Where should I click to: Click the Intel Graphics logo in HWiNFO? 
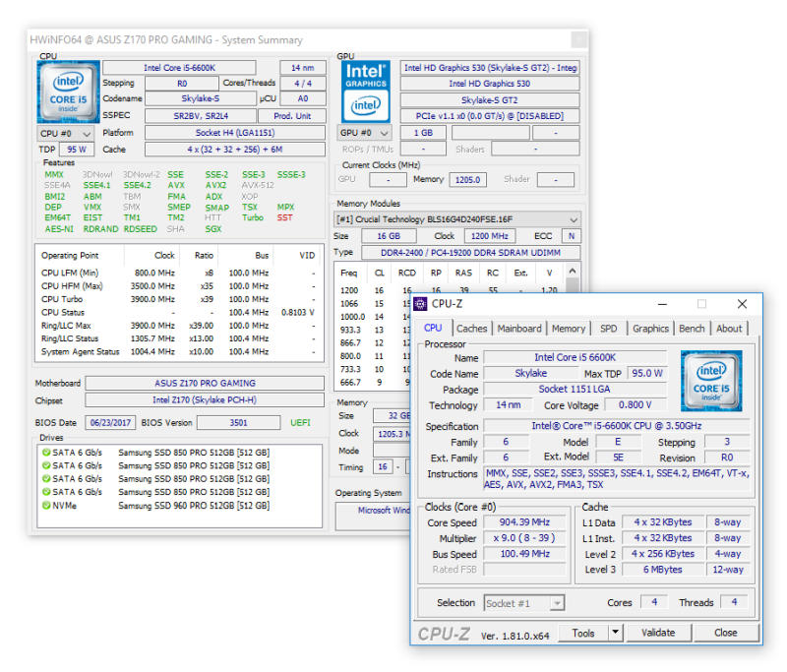(365, 92)
